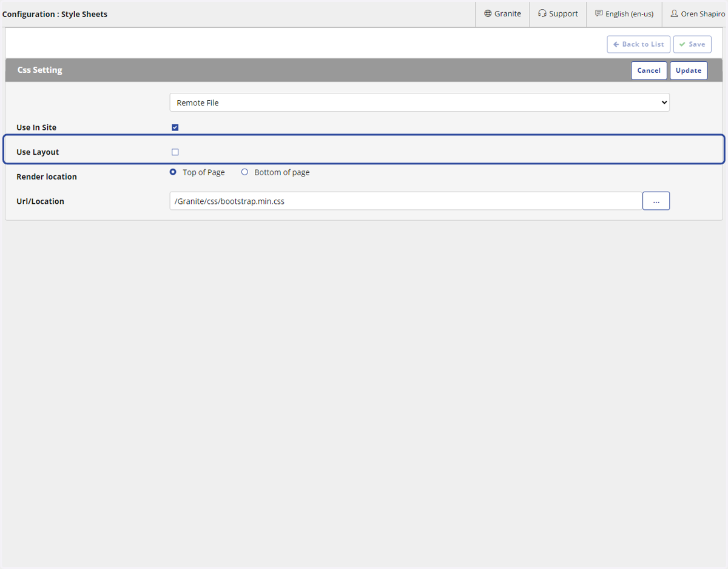
Task: Click the Support headset icon
Action: tap(542, 14)
